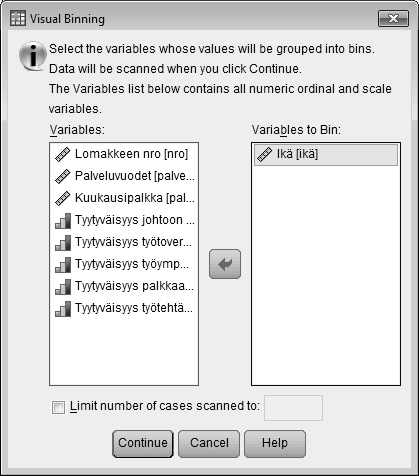Image resolution: width=419 pixels, height=476 pixels.
Task: Click ordinal bar icon beside Tyytyväisyys johtoon
Action: coord(63,221)
